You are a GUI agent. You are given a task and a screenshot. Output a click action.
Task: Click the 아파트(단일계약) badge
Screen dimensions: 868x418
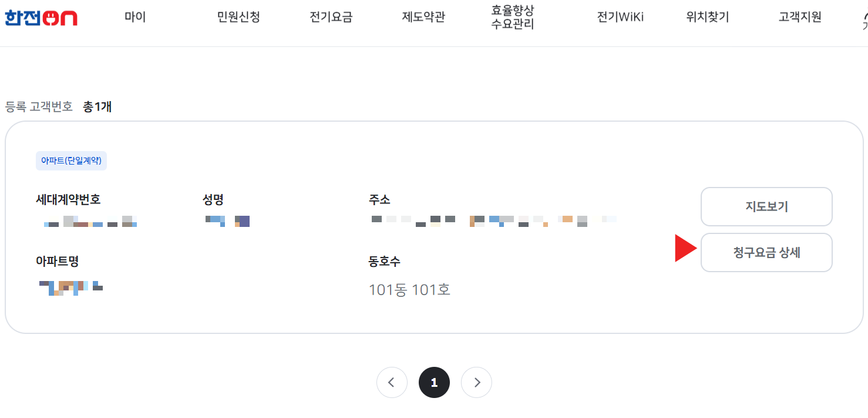pos(71,160)
